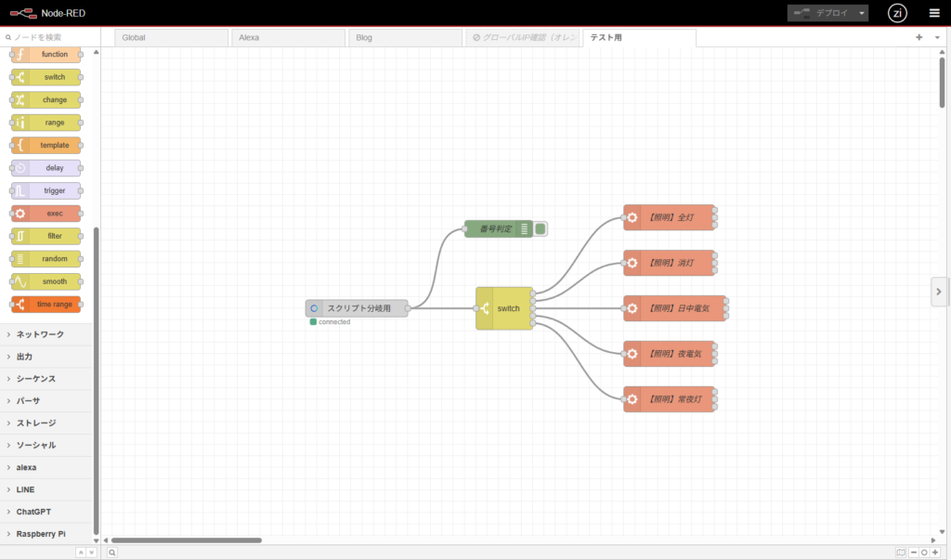Show the hidden right sidebar
Screen dimensions: 951x560
click(939, 291)
